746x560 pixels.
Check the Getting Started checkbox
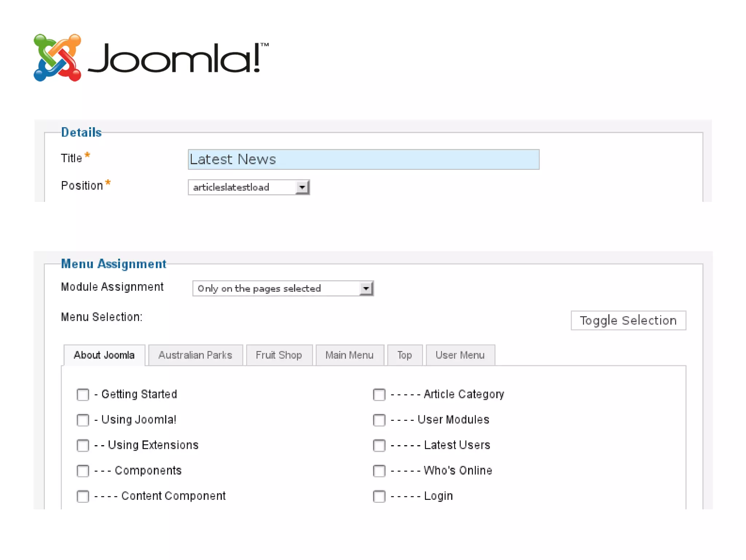[x=83, y=395]
